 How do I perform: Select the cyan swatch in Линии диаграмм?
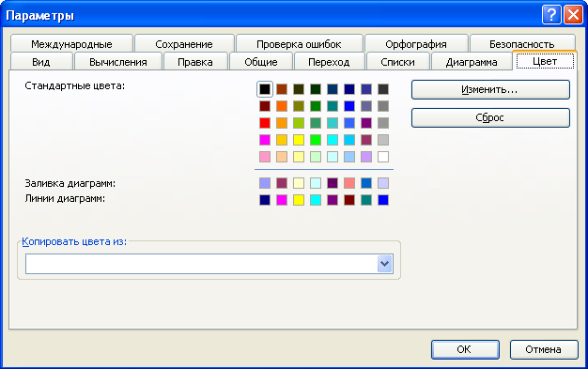point(316,200)
